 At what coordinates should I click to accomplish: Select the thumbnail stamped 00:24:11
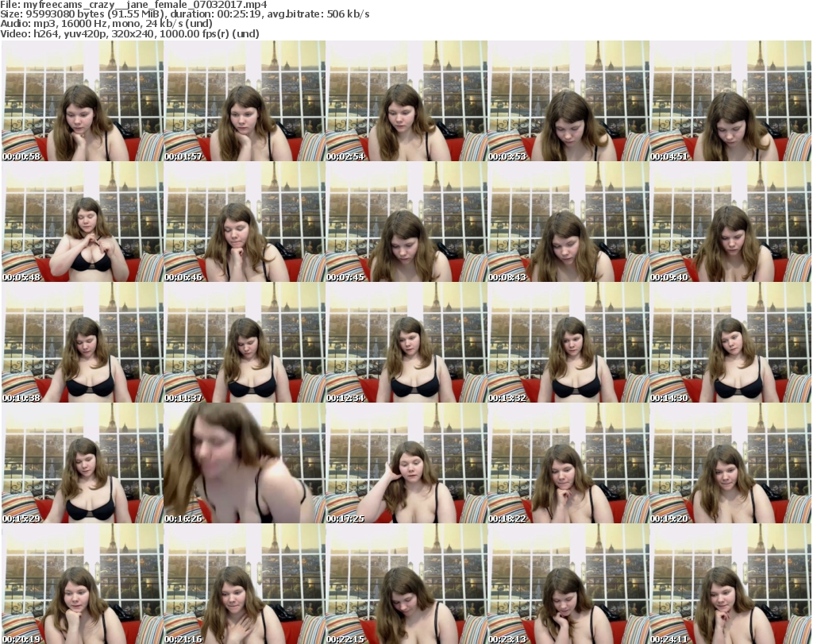730,584
